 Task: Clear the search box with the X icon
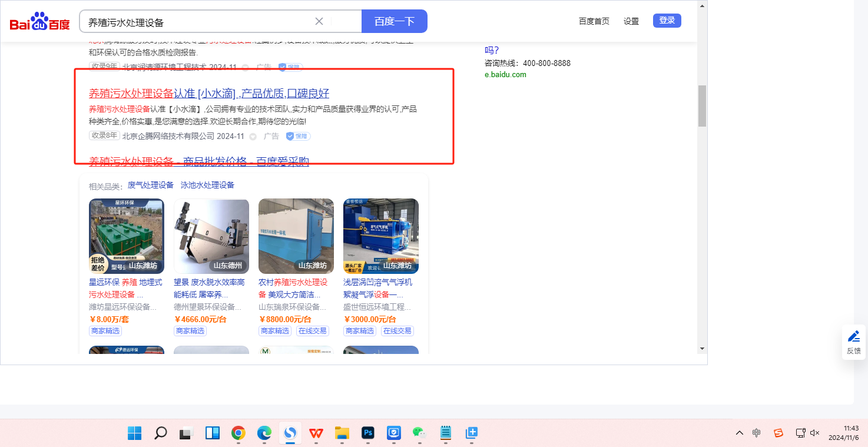click(319, 22)
